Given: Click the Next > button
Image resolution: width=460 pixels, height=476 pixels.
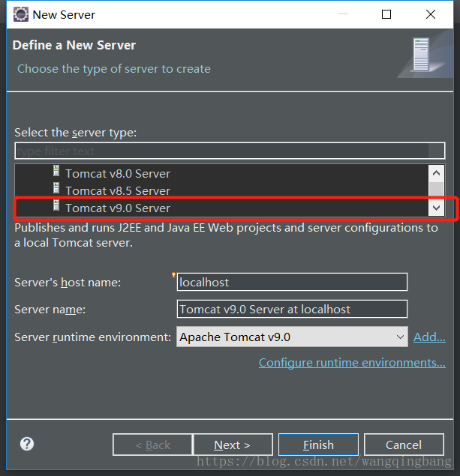Looking at the screenshot, I should click(x=233, y=445).
